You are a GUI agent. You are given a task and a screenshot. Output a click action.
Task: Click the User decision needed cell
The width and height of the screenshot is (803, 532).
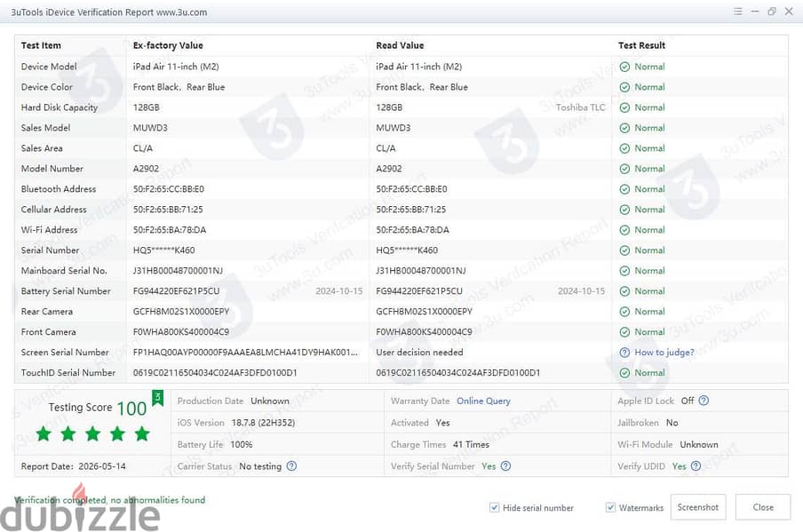[419, 353]
